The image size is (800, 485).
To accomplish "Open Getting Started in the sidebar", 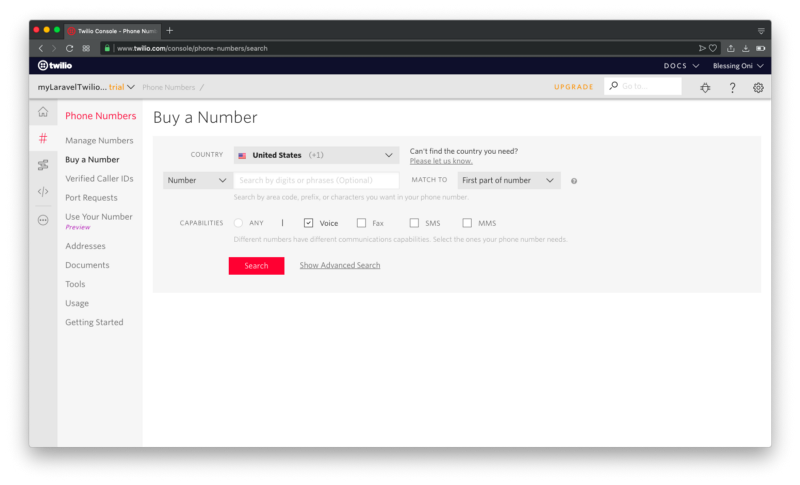I will [94, 322].
